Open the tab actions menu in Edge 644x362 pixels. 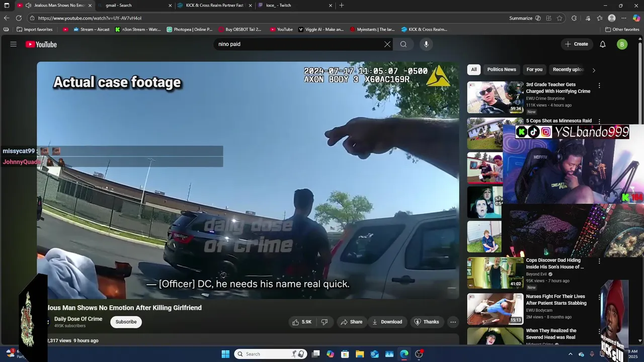[x=7, y=6]
